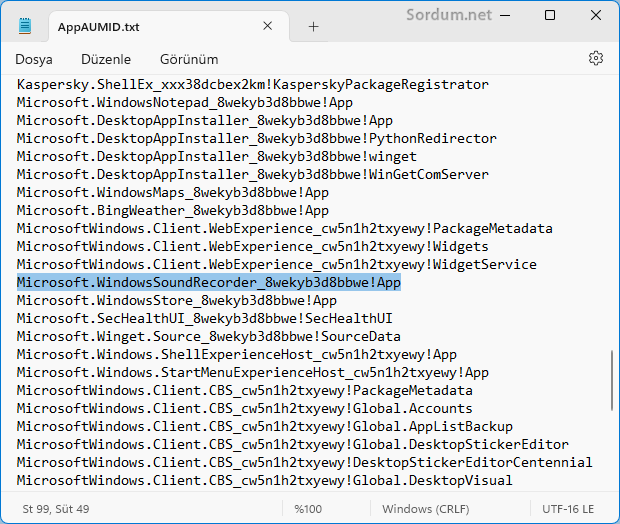Click the %100 zoom level in status bar

pyautogui.click(x=308, y=509)
